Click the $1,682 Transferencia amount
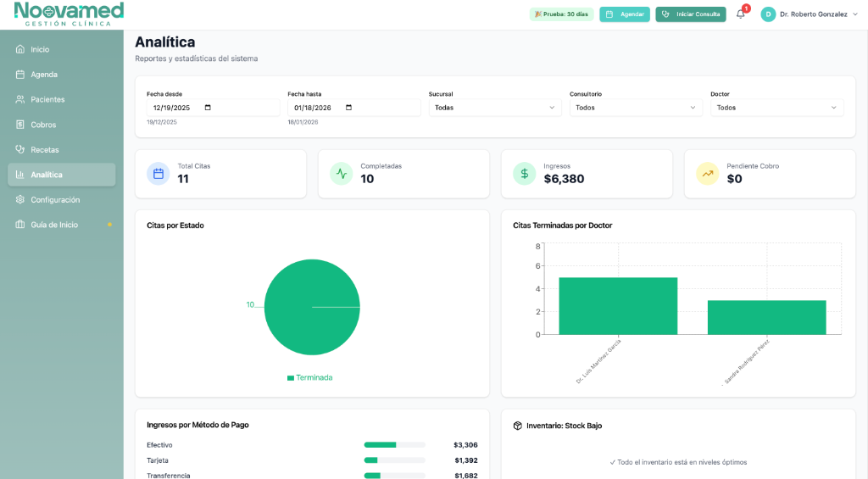868x479 pixels. click(466, 475)
